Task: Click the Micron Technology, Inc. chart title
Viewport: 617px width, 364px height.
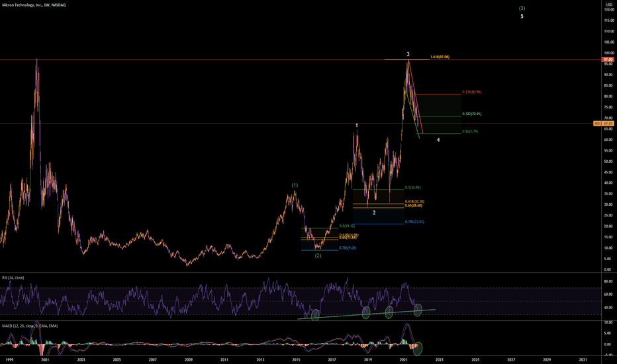Action: coord(34,5)
